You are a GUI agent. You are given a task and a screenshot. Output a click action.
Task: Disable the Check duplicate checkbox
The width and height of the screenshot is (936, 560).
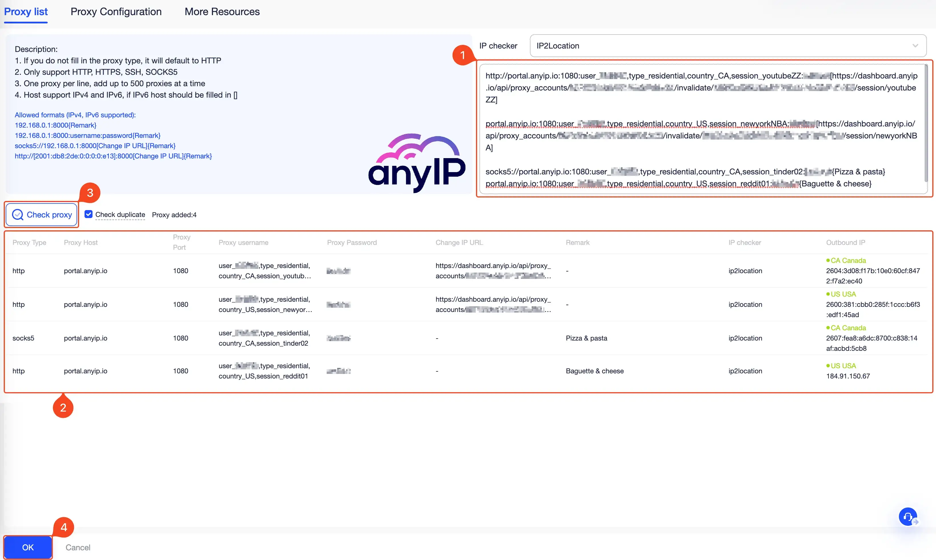[88, 214]
